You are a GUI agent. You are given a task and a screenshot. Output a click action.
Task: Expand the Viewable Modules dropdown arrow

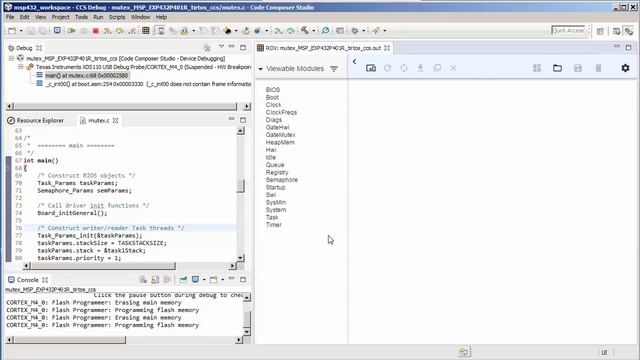pyautogui.click(x=260, y=69)
